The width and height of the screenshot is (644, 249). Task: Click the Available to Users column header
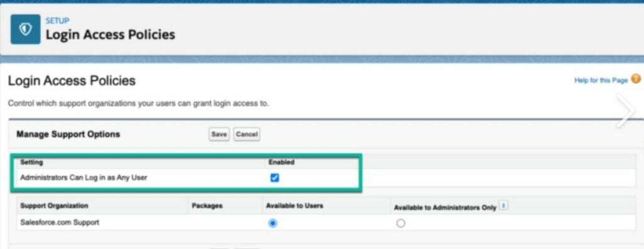pos(294,206)
